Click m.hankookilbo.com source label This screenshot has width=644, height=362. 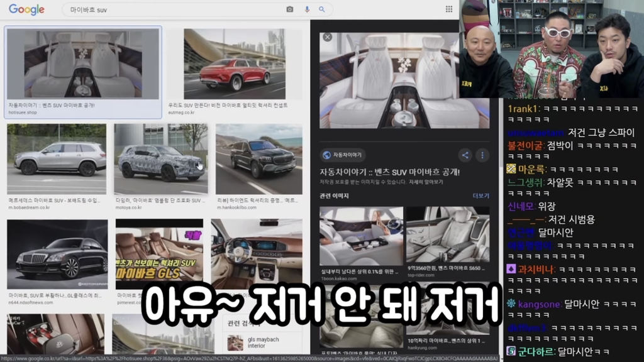(x=236, y=207)
